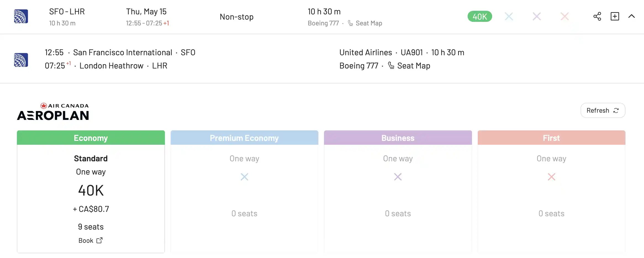Click the red X first class indicator
Viewport: 644px width, 258px height.
click(564, 17)
